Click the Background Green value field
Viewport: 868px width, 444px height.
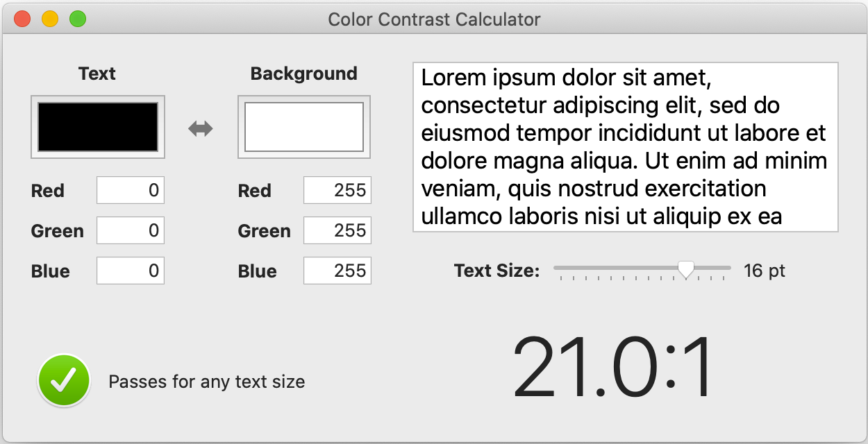coord(337,230)
